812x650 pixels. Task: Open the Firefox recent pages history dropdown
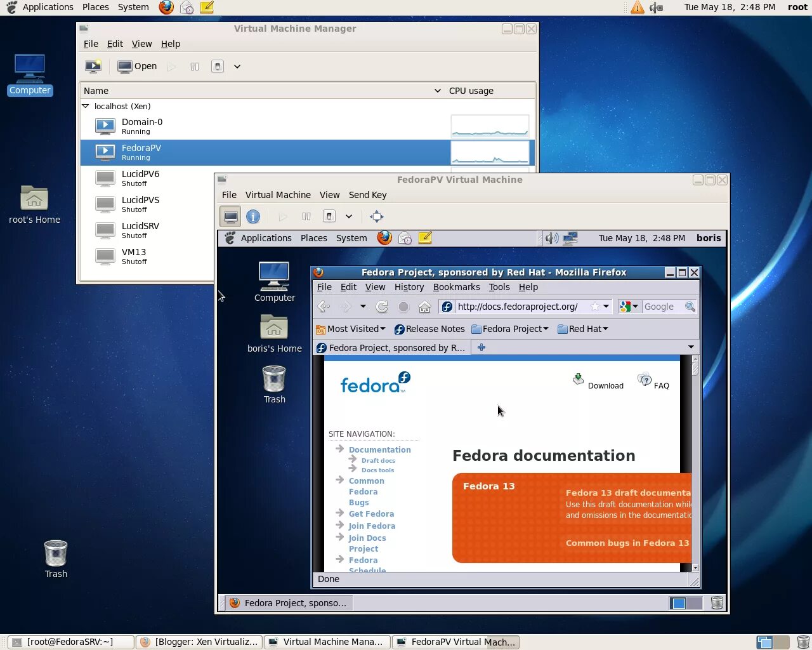[363, 307]
